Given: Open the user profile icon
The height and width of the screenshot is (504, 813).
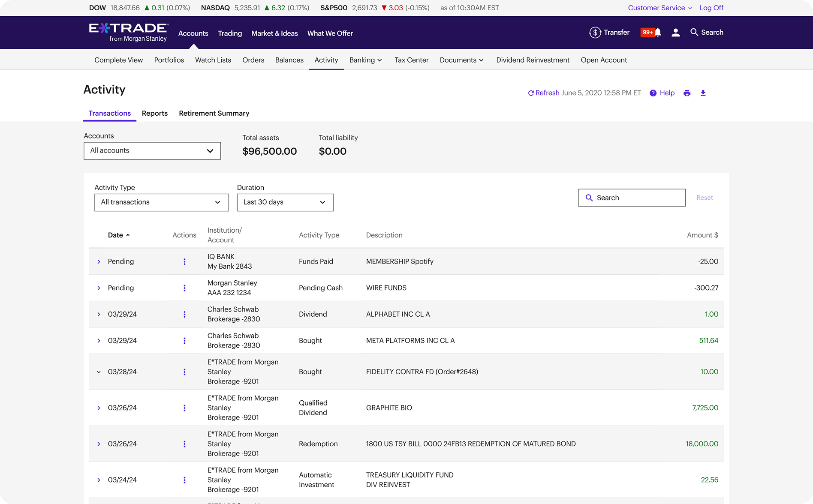Looking at the screenshot, I should click(676, 33).
